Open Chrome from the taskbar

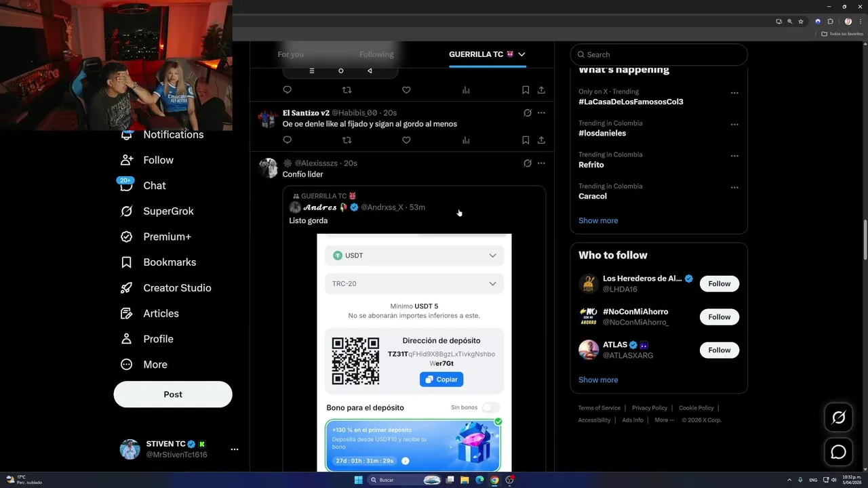(x=494, y=480)
